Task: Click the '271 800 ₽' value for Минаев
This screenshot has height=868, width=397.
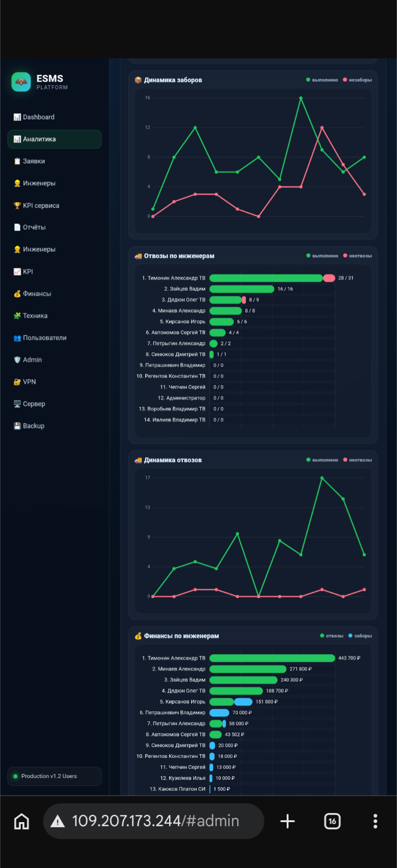Action: pos(301,669)
